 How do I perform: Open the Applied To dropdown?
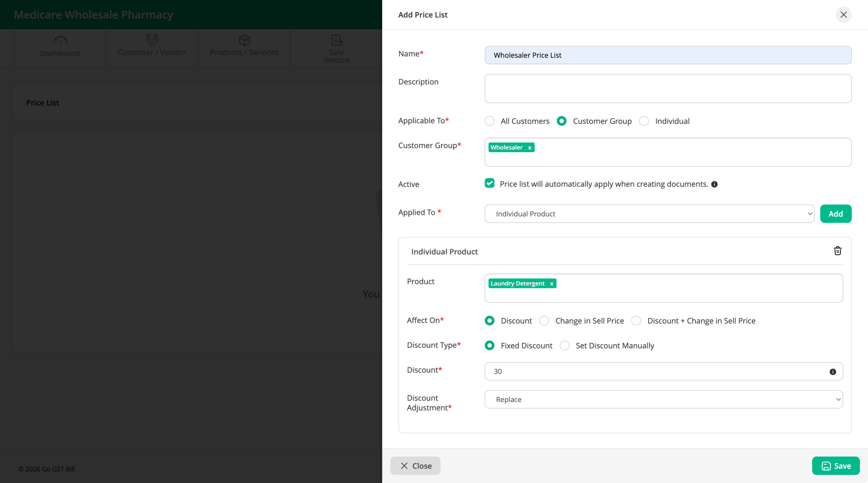click(x=649, y=214)
